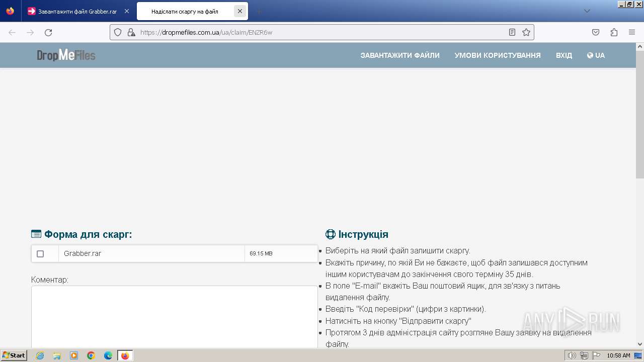Image resolution: width=644 pixels, height=362 pixels.
Task: Go back with browser back arrow
Action: [12, 32]
